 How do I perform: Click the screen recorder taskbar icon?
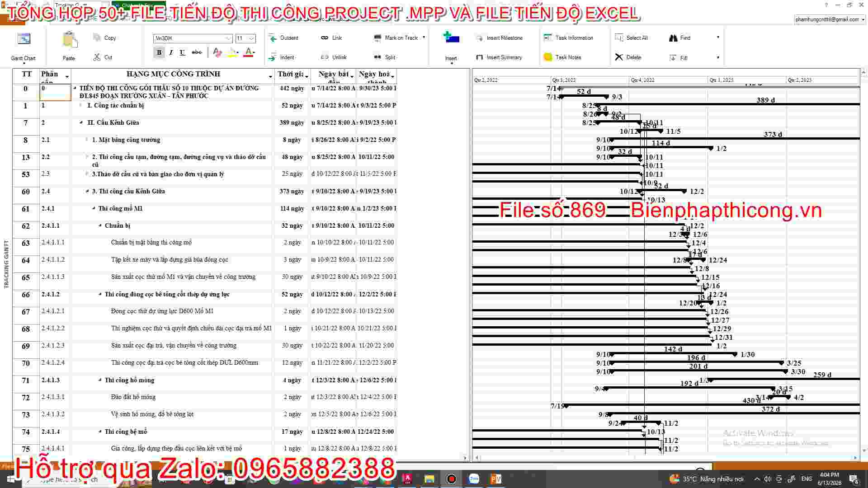pyautogui.click(x=451, y=479)
